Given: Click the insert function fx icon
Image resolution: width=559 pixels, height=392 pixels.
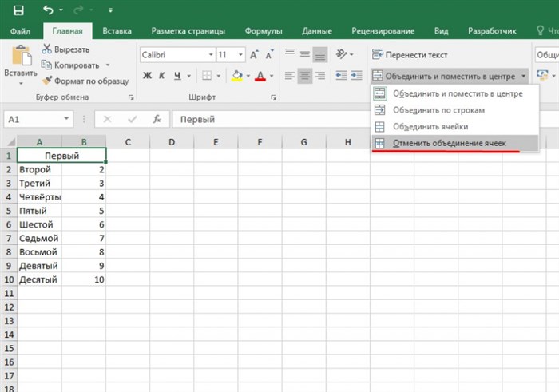Looking at the screenshot, I should [157, 119].
